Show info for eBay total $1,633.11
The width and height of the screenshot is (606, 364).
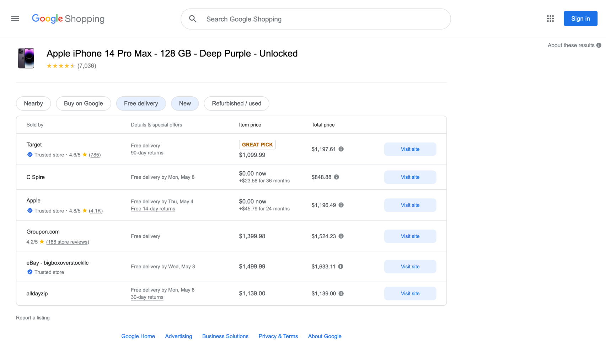tap(340, 267)
